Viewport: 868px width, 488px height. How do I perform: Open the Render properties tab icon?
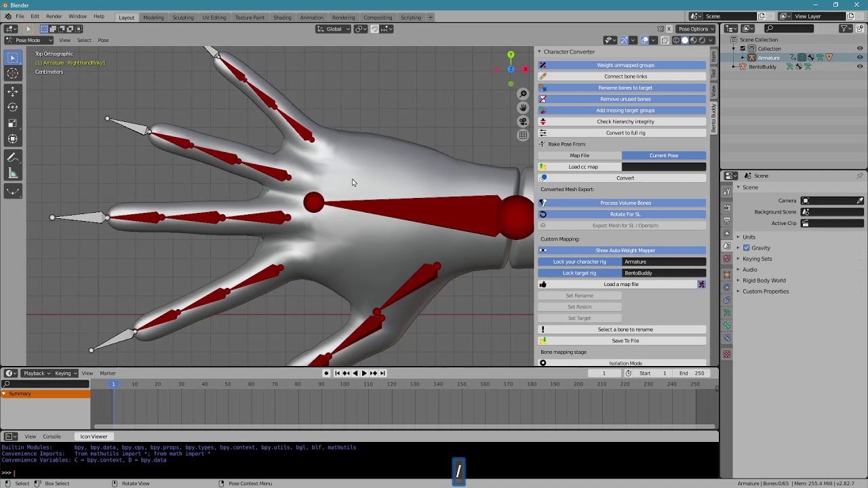[x=727, y=207]
